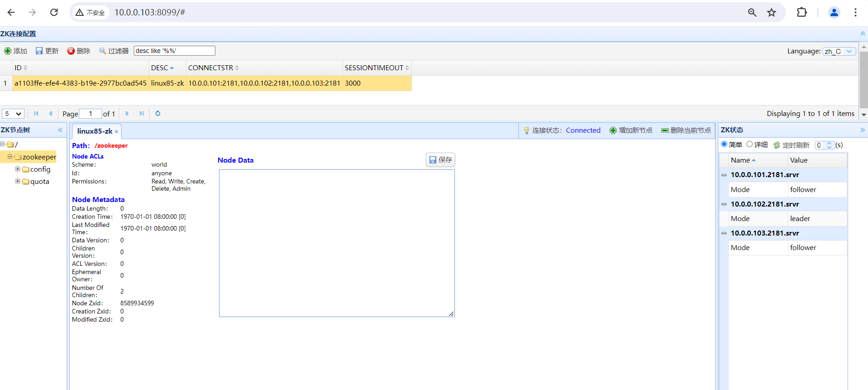The height and width of the screenshot is (390, 868).
Task: Click the 更新 (update) save icon
Action: (39, 51)
